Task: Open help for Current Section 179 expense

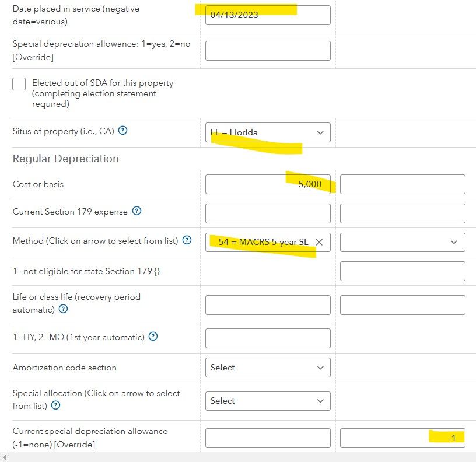Action: point(136,212)
